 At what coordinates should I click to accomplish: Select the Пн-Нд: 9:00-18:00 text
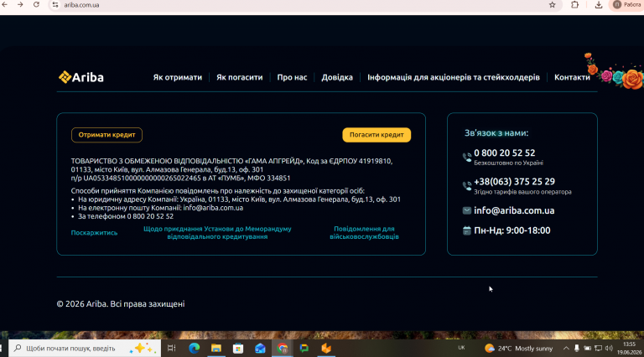click(x=512, y=230)
